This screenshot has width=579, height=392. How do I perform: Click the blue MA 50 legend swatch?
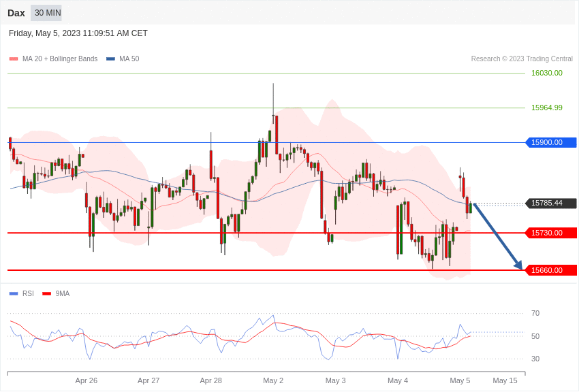coord(110,59)
